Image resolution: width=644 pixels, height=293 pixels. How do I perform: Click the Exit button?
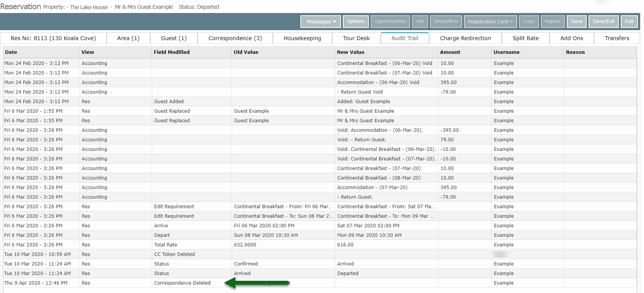pyautogui.click(x=629, y=21)
